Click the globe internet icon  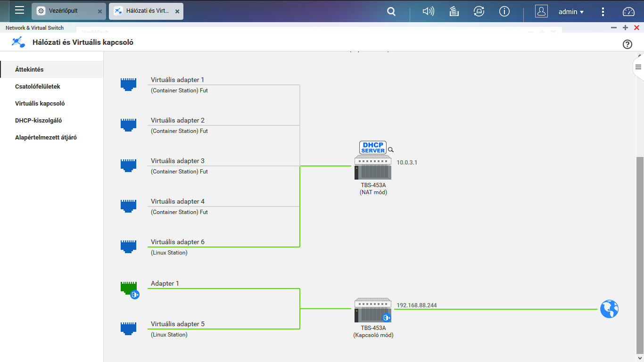609,309
